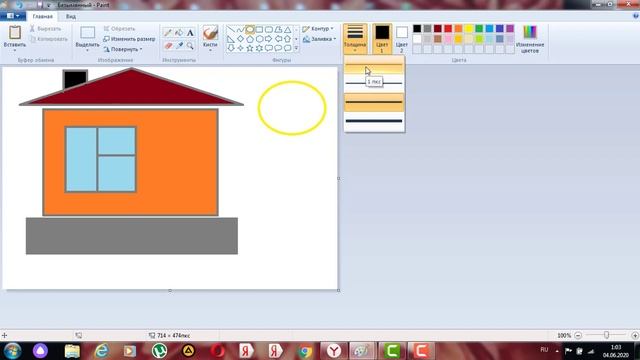The height and width of the screenshot is (360, 640).
Task: Choose the Up arrow shape
Action: [287, 39]
